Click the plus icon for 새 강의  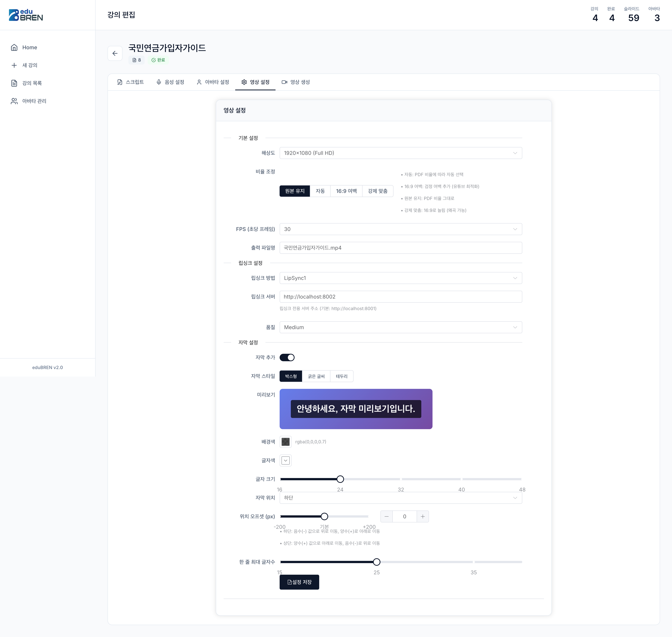[x=14, y=65]
